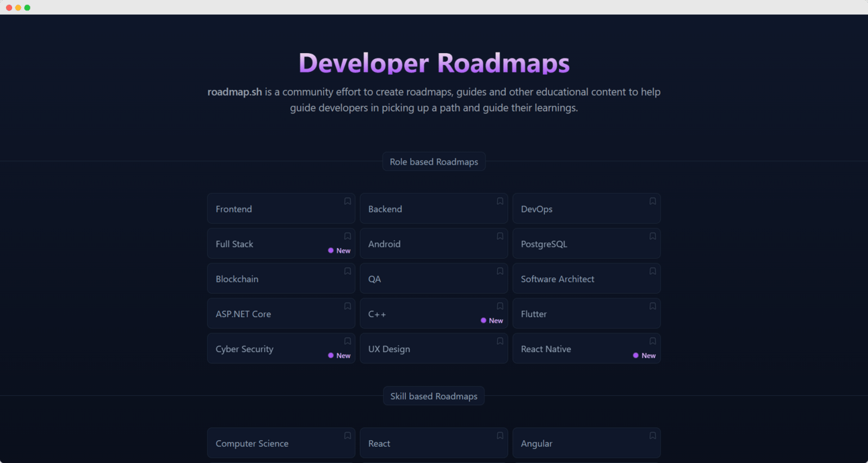Bookmark the Cyber Security roadmap
Image resolution: width=868 pixels, height=463 pixels.
(x=347, y=341)
